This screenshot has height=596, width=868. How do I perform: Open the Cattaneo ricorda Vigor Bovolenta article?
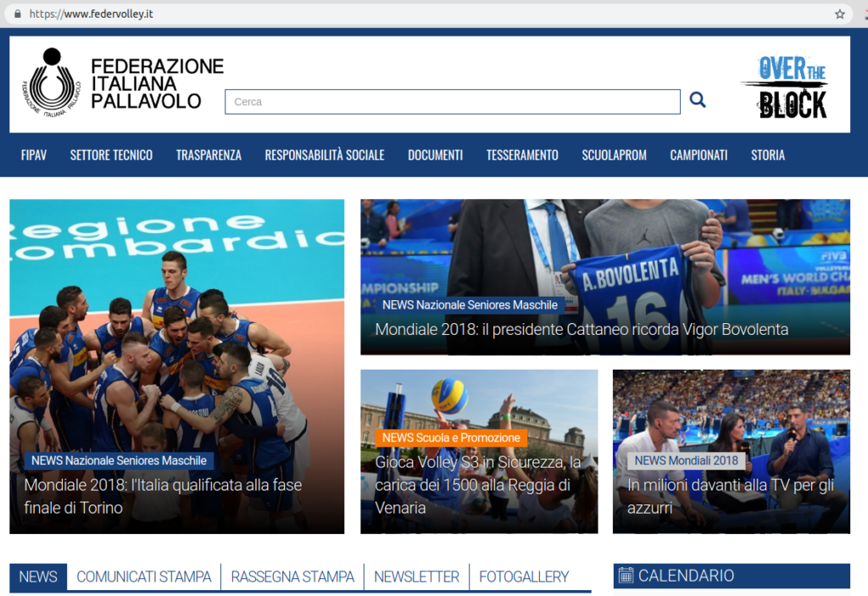pyautogui.click(x=581, y=330)
